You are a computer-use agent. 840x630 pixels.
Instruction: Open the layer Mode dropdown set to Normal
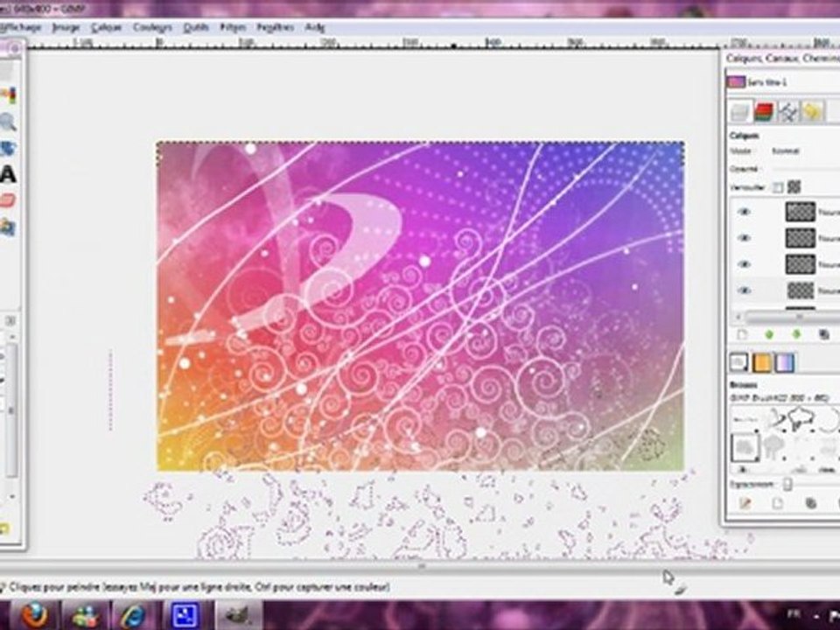coord(803,151)
